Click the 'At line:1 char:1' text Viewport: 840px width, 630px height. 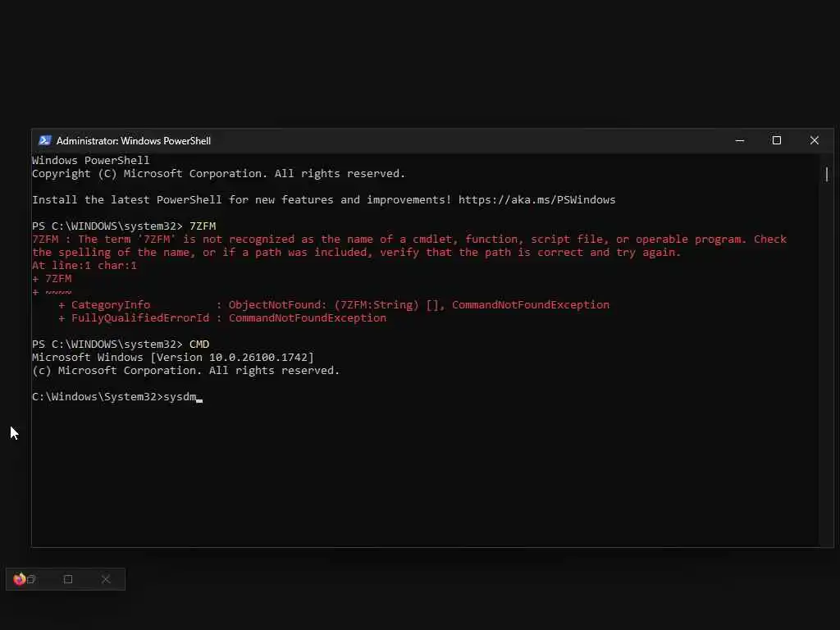click(84, 265)
